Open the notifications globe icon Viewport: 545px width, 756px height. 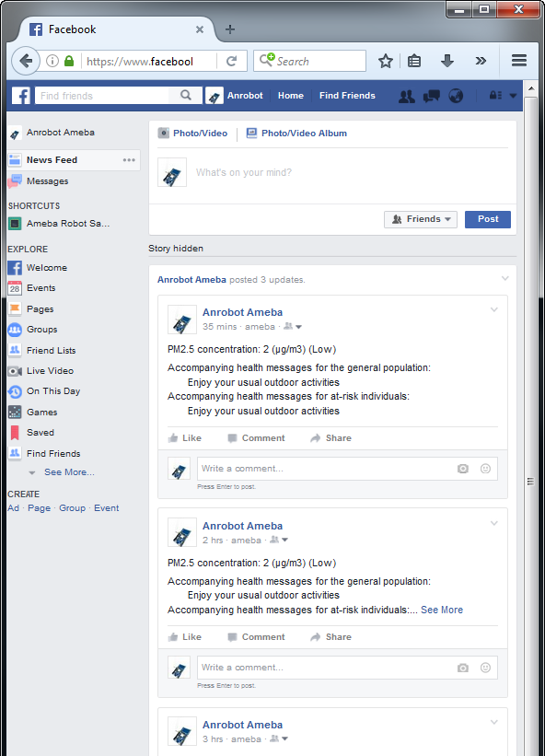(456, 96)
